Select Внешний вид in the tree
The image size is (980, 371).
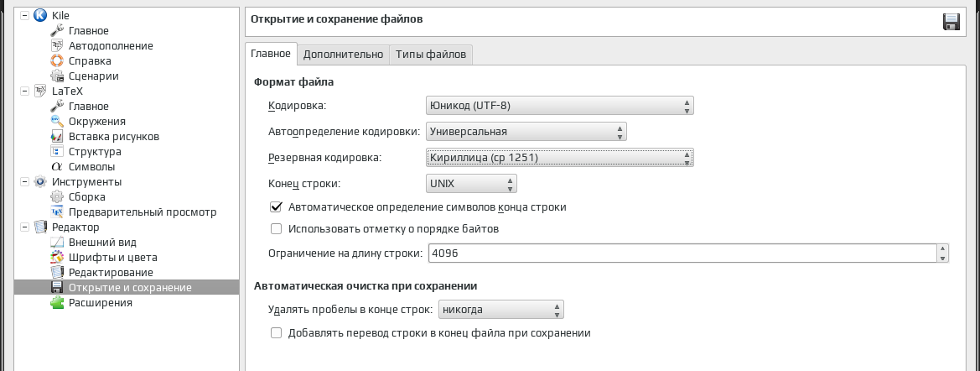102,242
